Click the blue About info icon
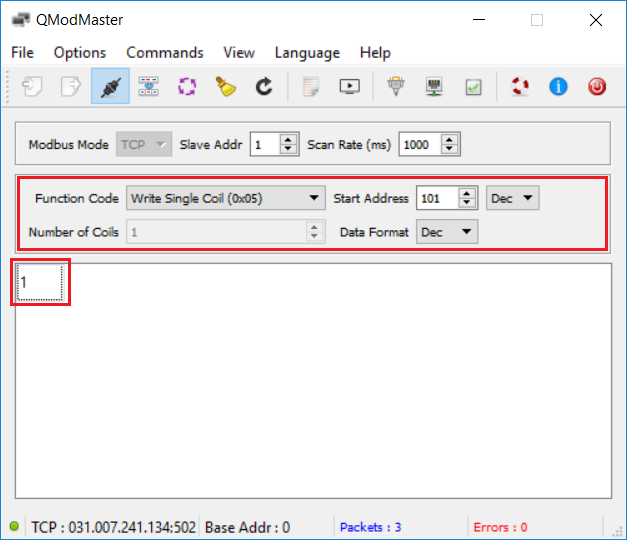 558,86
